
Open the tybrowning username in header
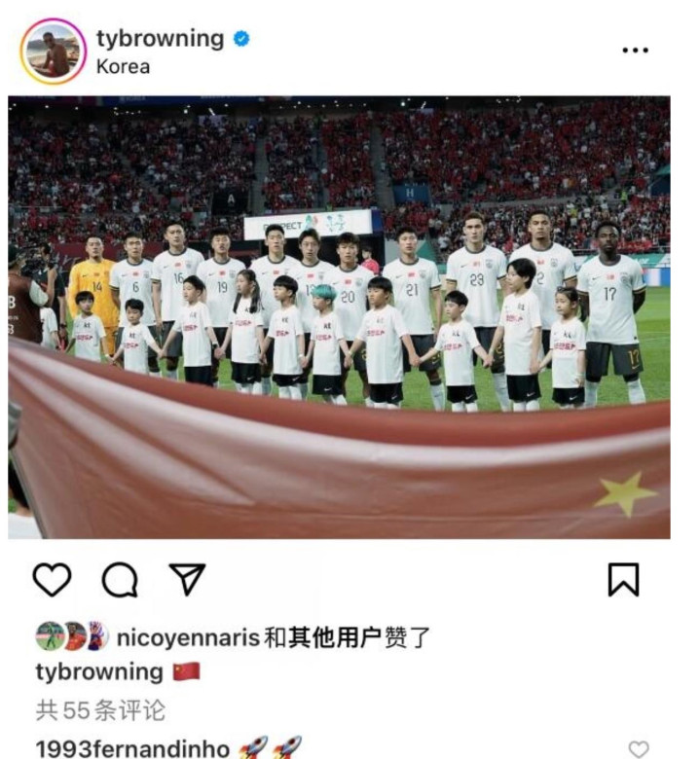tap(160, 38)
